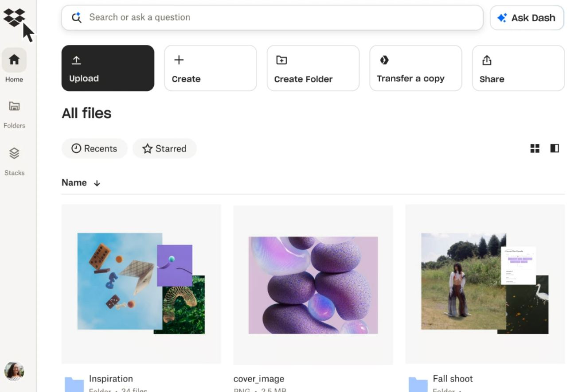Filter files by Starred
The height and width of the screenshot is (392, 582).
[x=164, y=148]
